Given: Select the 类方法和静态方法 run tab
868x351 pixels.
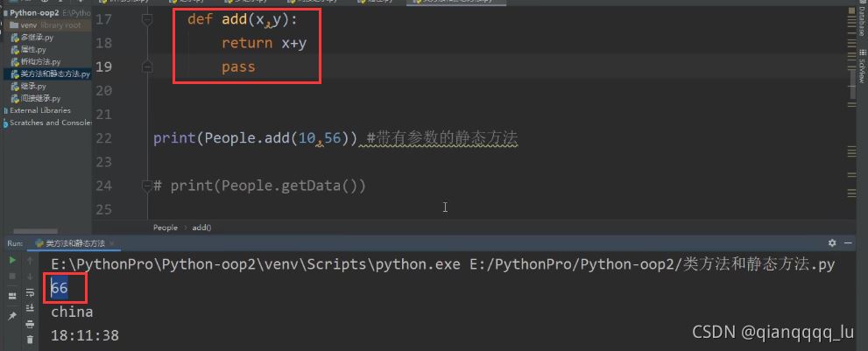Looking at the screenshot, I should pyautogui.click(x=74, y=243).
